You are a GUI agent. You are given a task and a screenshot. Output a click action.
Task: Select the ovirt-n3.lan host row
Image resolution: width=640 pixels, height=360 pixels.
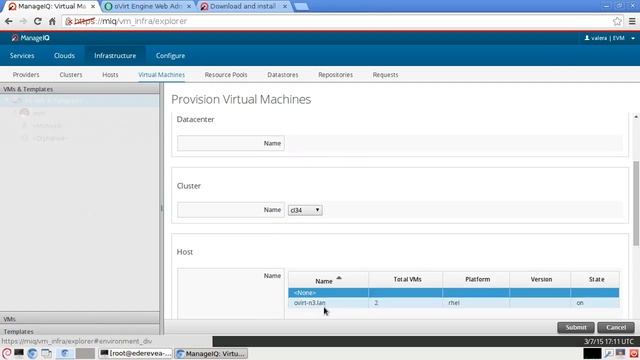(453, 303)
